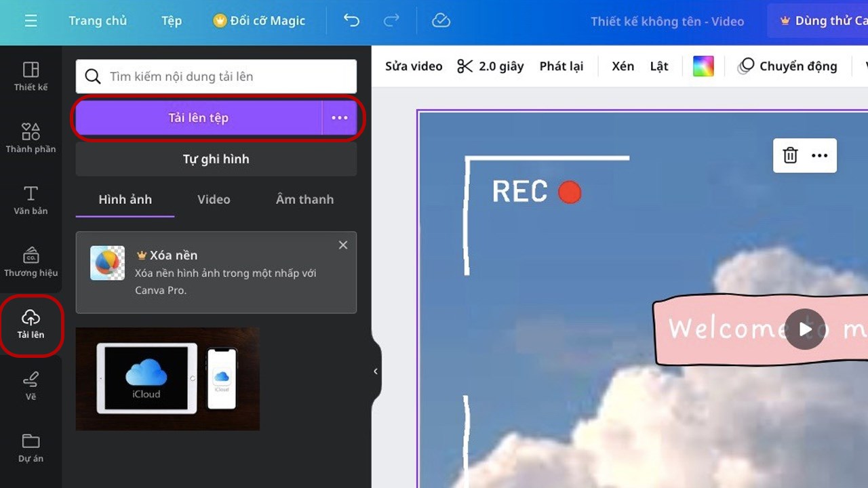The width and height of the screenshot is (868, 488).
Task: Open Dự án projects folder
Action: point(31,447)
